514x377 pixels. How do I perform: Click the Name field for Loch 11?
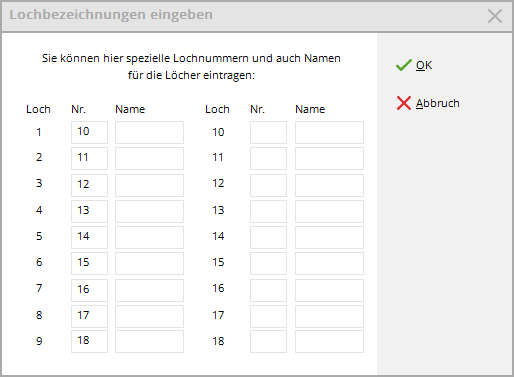tap(329, 158)
